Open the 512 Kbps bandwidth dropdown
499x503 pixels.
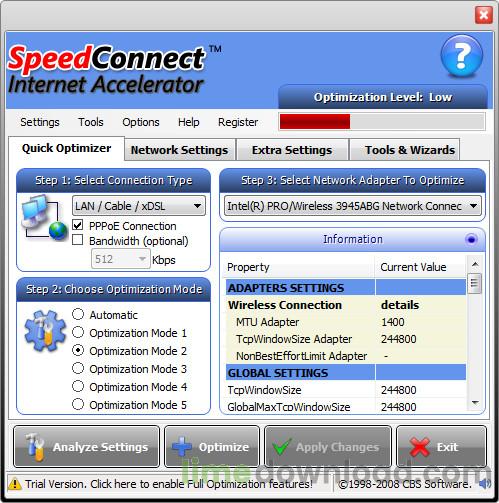(x=119, y=259)
